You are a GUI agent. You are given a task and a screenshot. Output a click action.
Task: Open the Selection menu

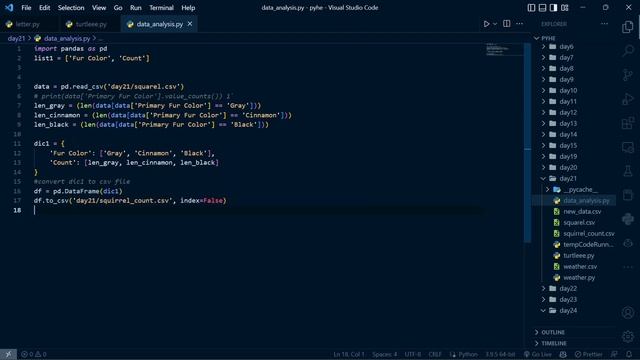(71, 8)
